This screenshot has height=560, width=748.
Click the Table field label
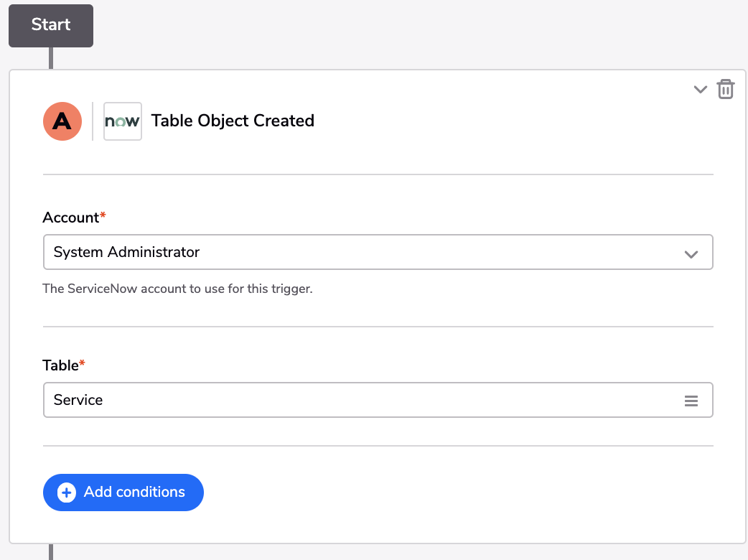(x=60, y=365)
